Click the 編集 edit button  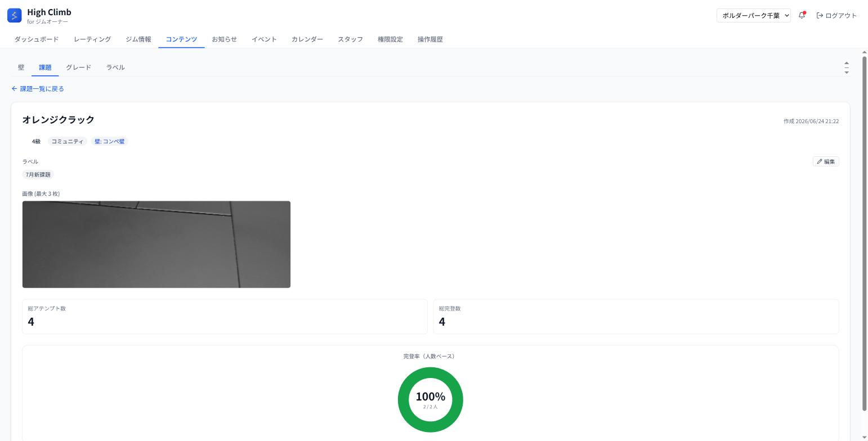click(826, 161)
